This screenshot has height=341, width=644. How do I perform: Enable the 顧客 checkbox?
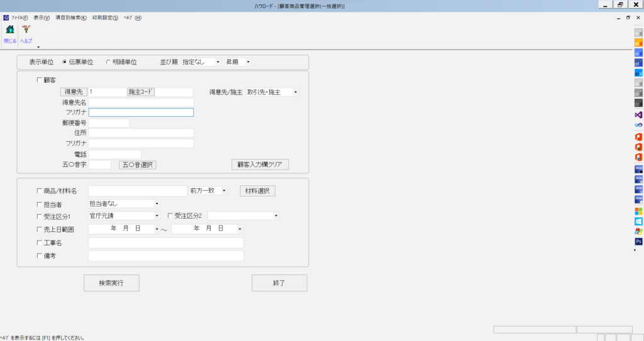(x=39, y=80)
